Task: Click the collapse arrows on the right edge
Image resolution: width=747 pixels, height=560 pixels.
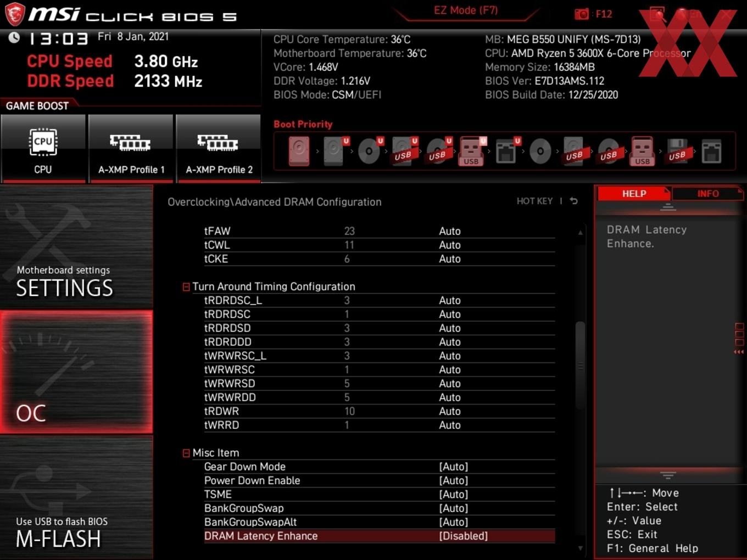Action: click(739, 352)
